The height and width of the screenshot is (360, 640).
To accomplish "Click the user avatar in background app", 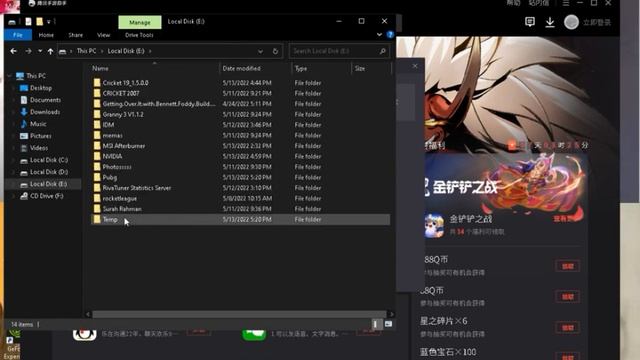I will 571,22.
